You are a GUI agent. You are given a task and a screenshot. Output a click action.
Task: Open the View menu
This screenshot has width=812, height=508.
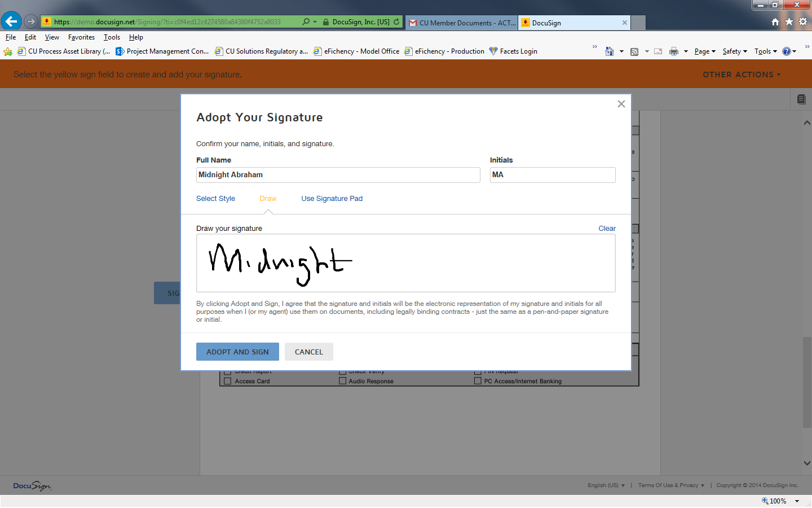(x=52, y=37)
